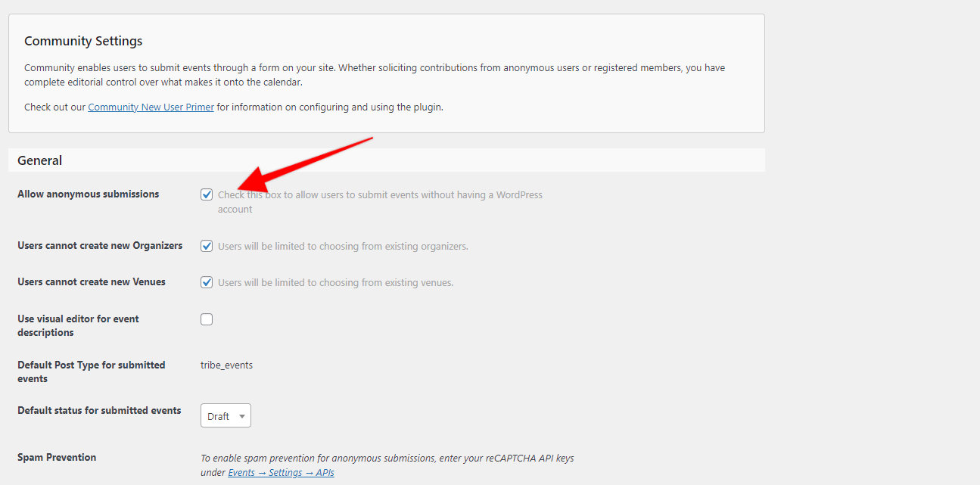
Task: Enable "Use visual editor for event descriptions"
Action: tap(207, 319)
